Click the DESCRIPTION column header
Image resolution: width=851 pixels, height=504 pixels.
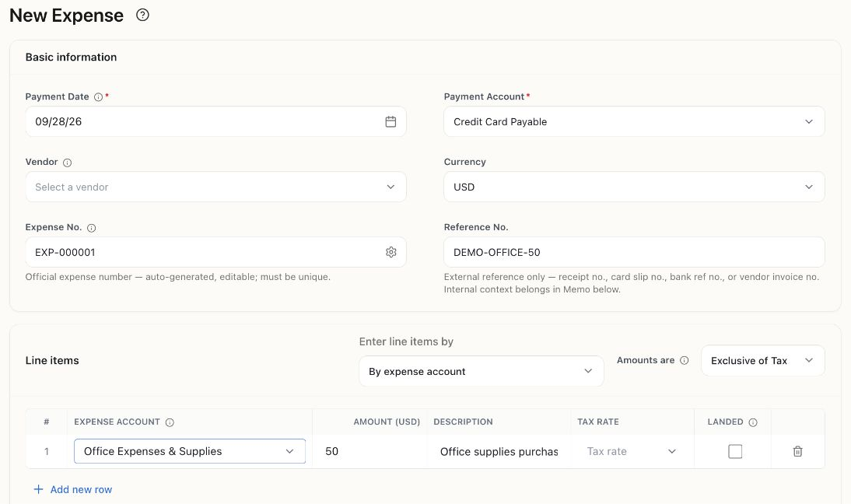click(463, 422)
